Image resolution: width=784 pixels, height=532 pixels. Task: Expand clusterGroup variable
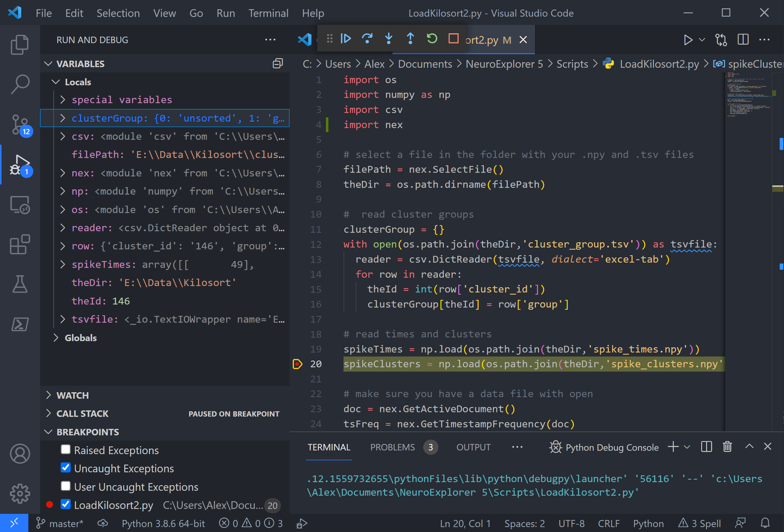(63, 118)
